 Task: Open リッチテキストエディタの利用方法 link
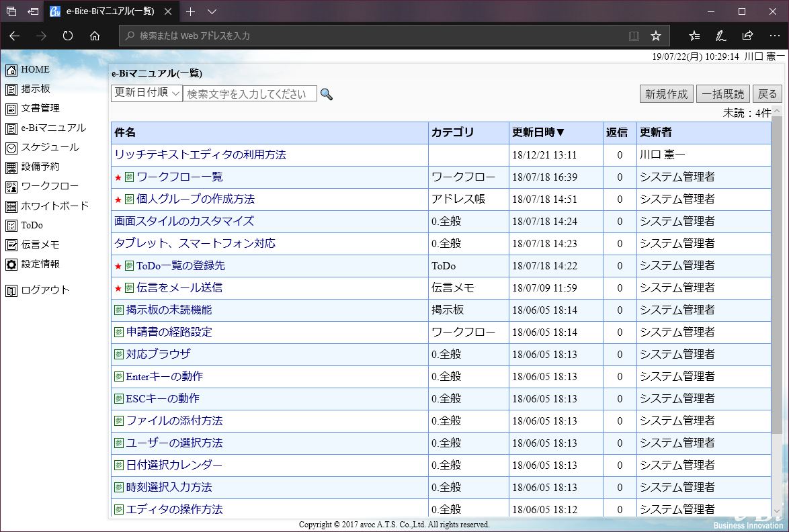pos(200,155)
